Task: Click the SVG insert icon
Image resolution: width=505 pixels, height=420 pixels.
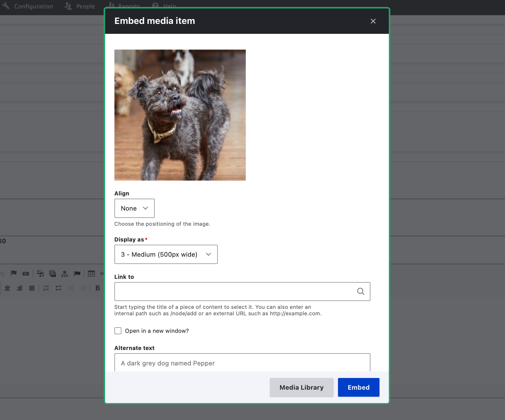Action: tap(65, 274)
